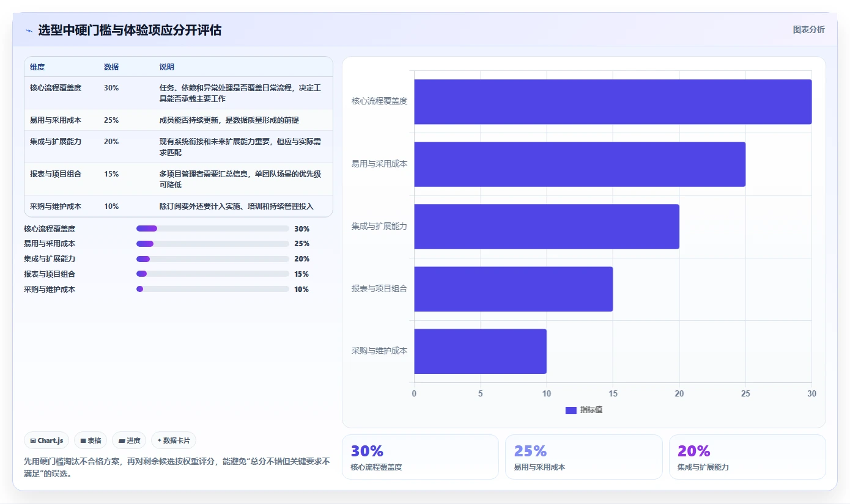This screenshot has height=504, width=850.
Task: Click the 易用与采用成本 bar in the chart
Action: (x=580, y=164)
